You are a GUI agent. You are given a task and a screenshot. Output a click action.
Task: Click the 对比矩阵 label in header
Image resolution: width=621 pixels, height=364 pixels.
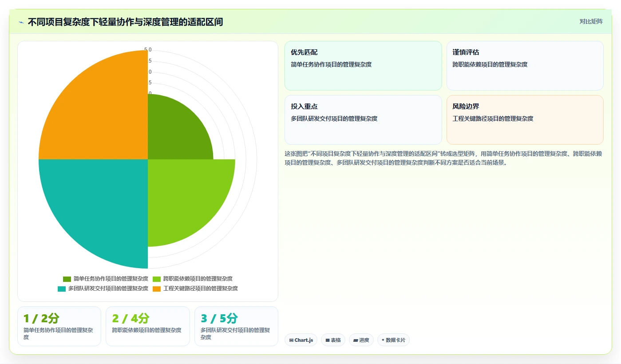[591, 21]
